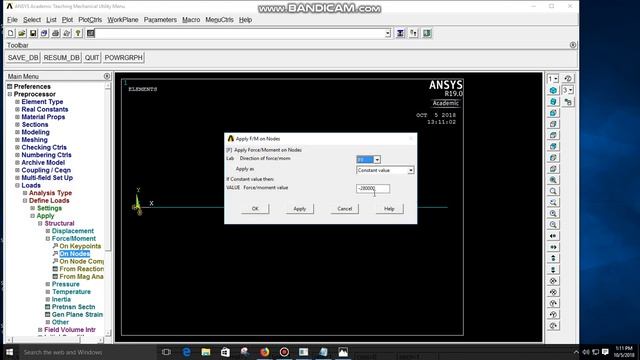
Task: Click the Reset Picking icon
Action: click(413, 33)
